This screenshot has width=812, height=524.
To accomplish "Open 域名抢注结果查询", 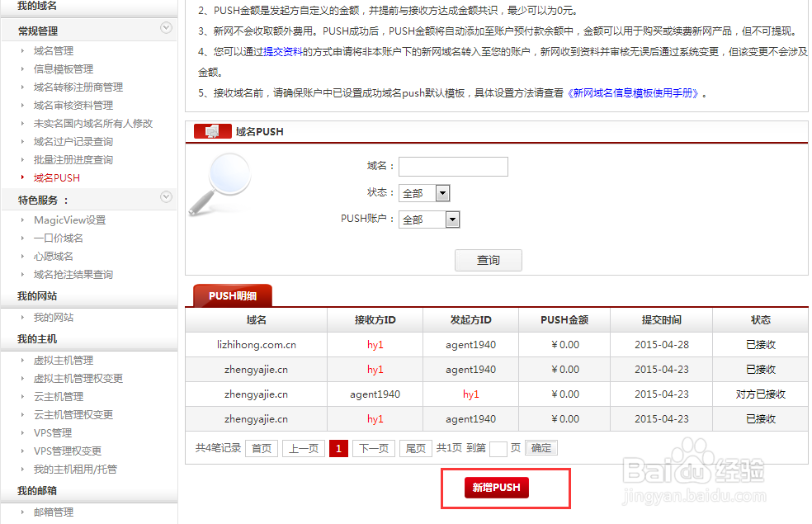I will [x=73, y=275].
